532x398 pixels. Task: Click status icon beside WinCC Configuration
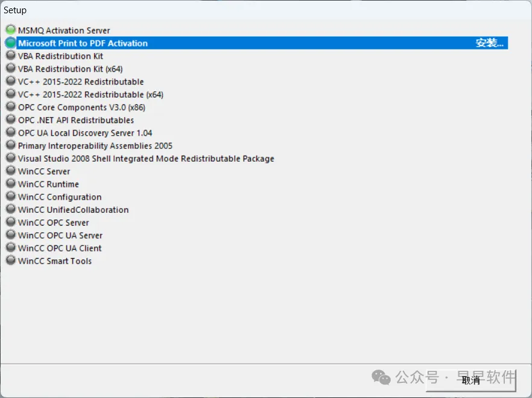(11, 196)
